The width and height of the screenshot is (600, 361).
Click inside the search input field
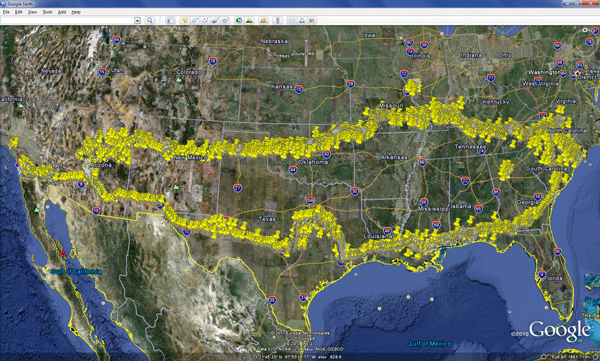tap(67, 20)
